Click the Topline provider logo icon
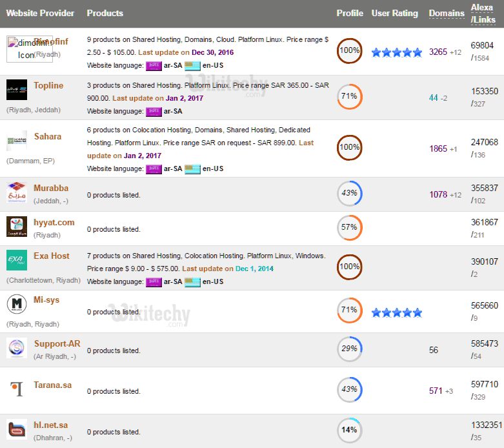Image resolution: width=504 pixels, height=448 pixels. (x=17, y=90)
